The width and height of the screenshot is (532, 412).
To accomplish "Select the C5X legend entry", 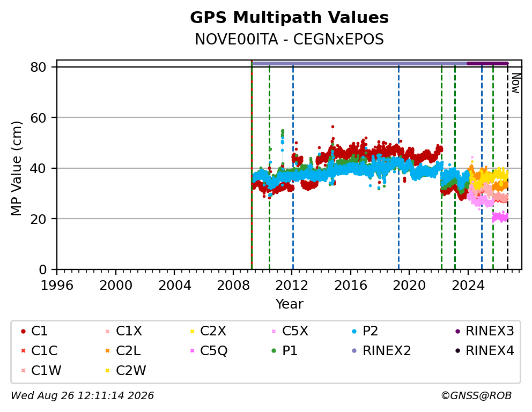I will point(290,331).
